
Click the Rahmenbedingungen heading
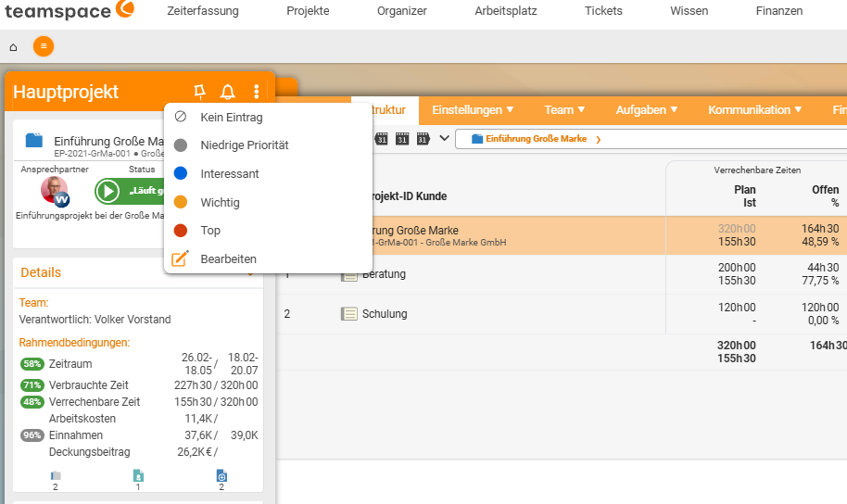point(74,343)
